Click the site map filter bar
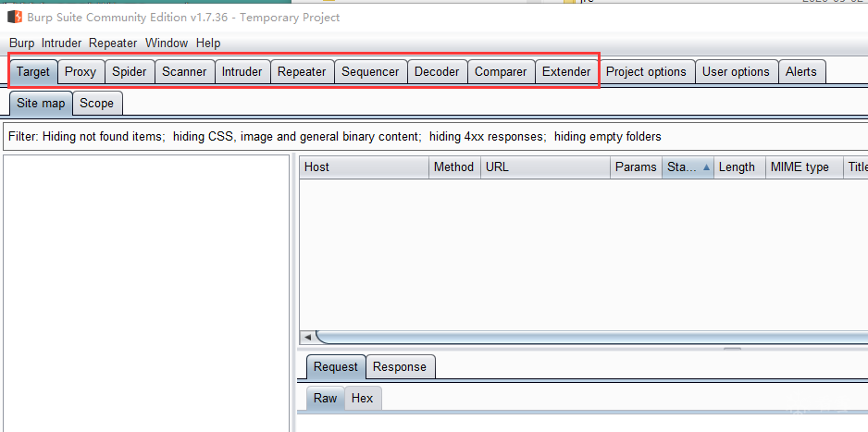This screenshot has width=868, height=432. [x=435, y=137]
